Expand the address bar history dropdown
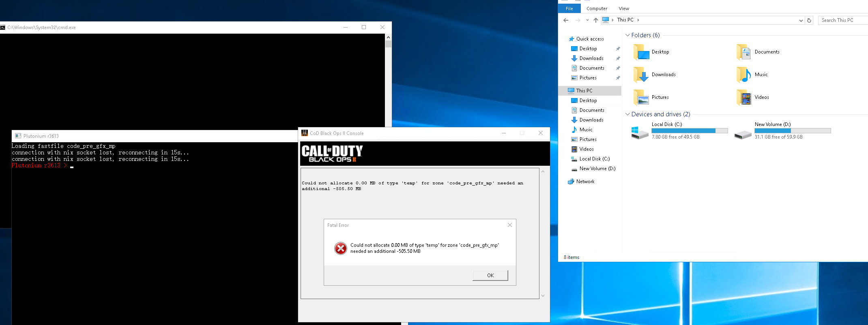 tap(801, 20)
